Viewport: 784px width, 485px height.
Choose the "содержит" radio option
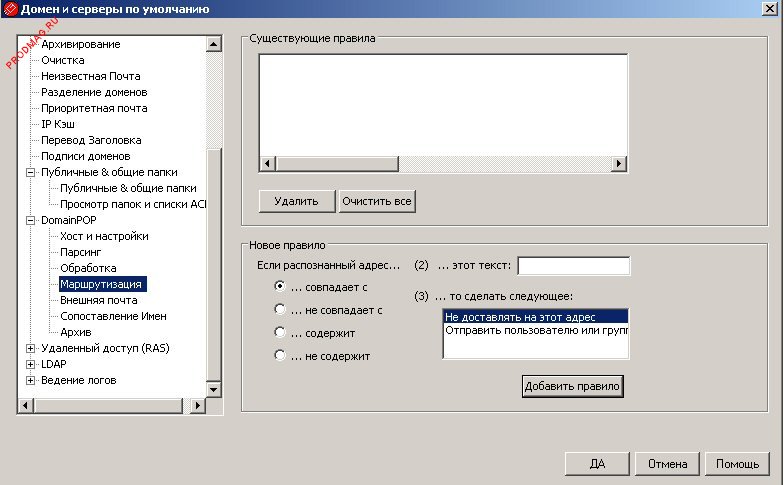[x=281, y=332]
